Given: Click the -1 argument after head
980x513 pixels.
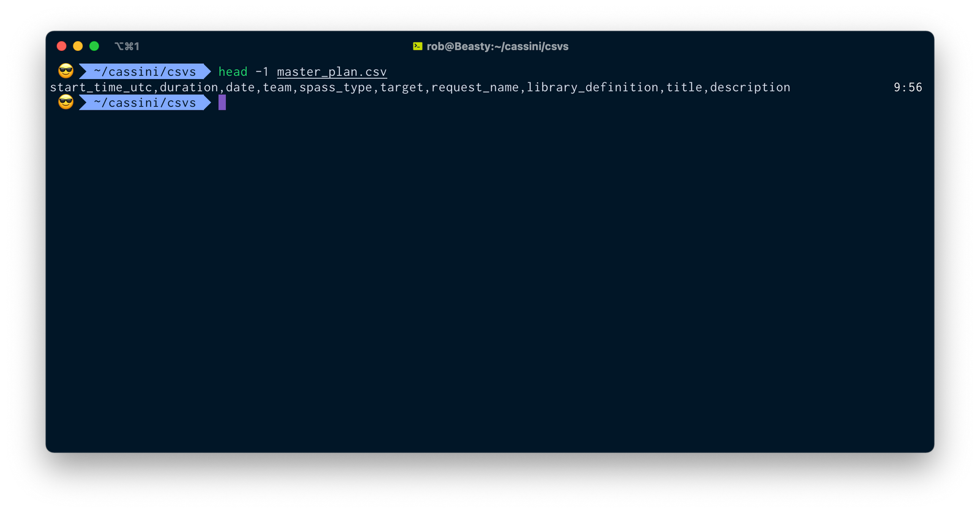Looking at the screenshot, I should click(x=262, y=72).
